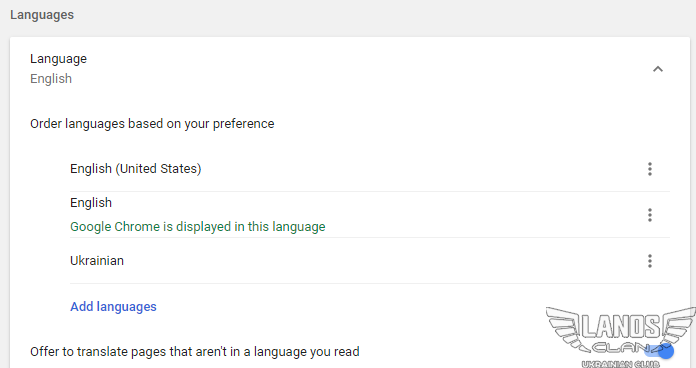
Task: Click the Offer to translate pages label
Action: pos(195,352)
